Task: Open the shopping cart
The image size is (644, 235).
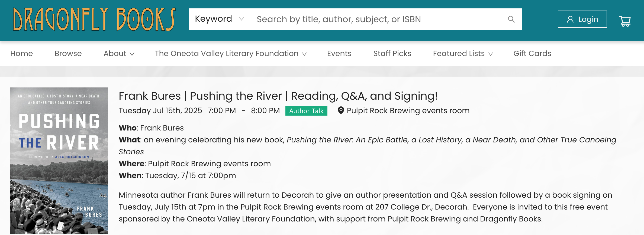Action: click(624, 21)
